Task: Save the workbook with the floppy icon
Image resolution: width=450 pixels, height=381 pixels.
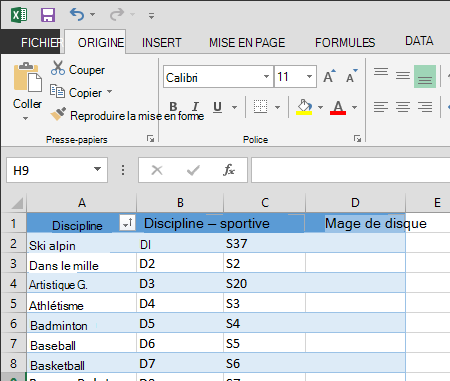Action: tap(48, 15)
